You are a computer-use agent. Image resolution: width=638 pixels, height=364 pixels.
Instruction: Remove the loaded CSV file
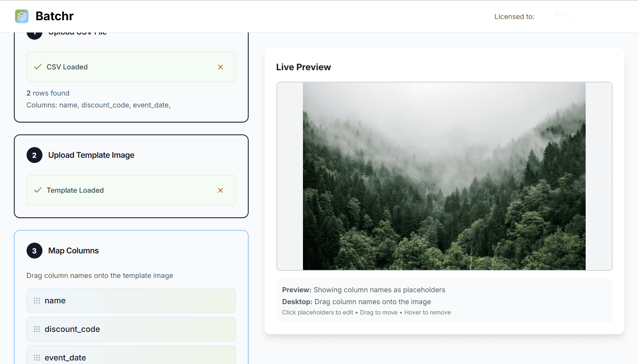220,67
